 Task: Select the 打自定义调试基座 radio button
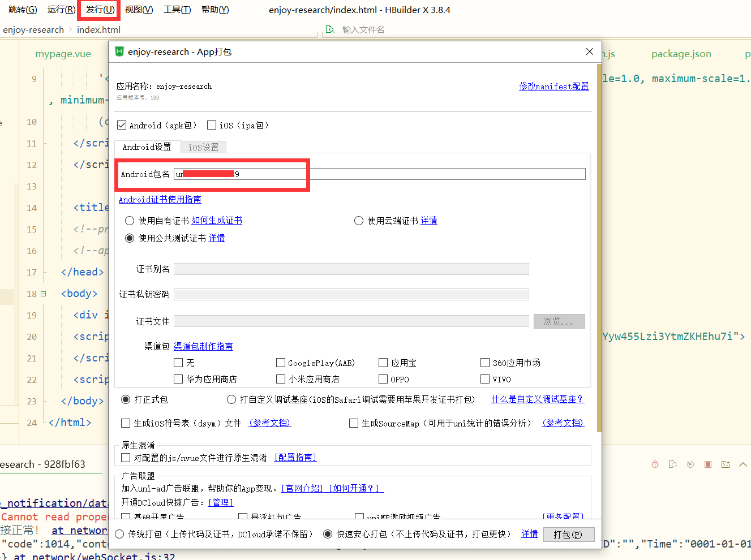pyautogui.click(x=231, y=399)
